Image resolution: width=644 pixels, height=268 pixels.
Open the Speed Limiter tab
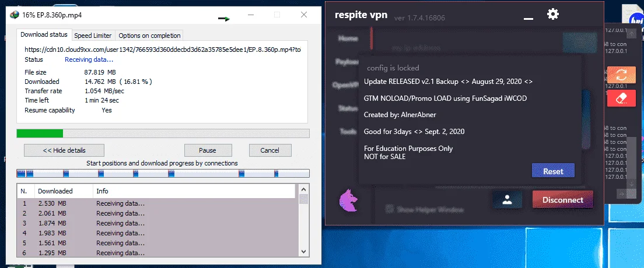click(93, 36)
